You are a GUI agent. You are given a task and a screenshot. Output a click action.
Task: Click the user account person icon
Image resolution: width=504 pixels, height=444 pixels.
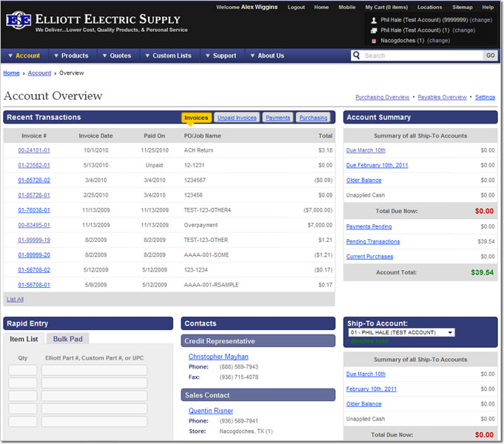click(x=374, y=20)
